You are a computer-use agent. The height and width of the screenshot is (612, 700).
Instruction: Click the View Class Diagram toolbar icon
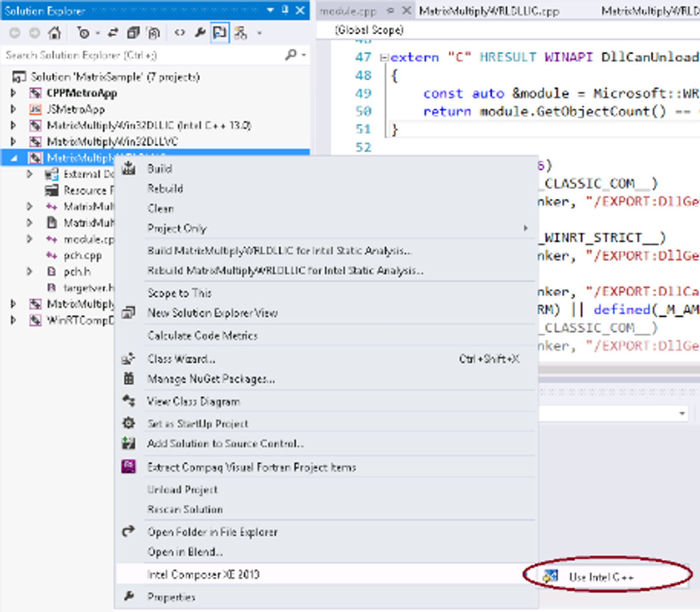point(240,33)
